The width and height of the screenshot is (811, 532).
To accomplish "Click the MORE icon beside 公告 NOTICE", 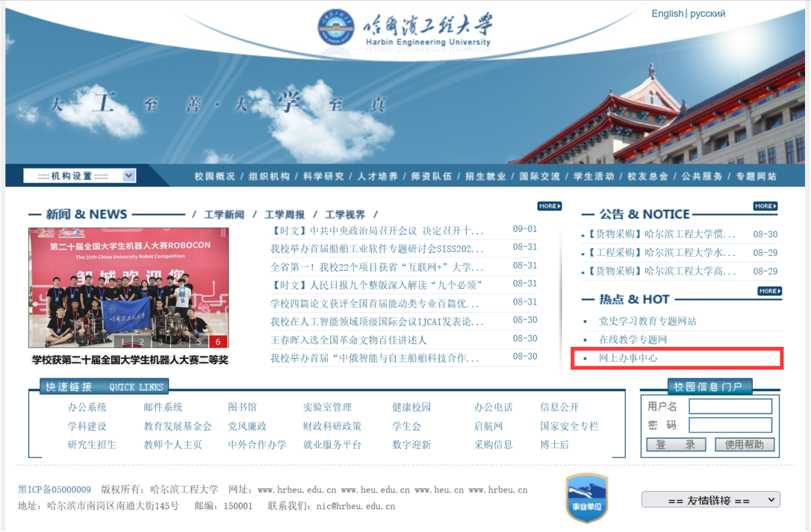I will [765, 206].
